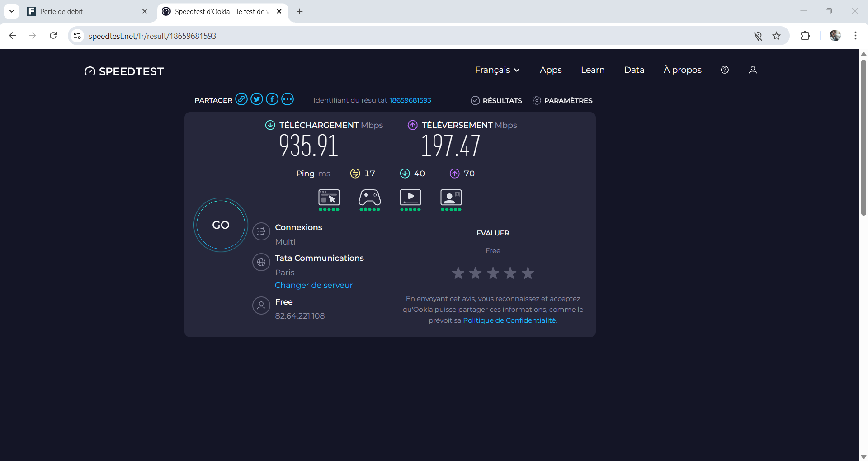Go back to previous page
The width and height of the screenshot is (868, 461).
pyautogui.click(x=13, y=36)
